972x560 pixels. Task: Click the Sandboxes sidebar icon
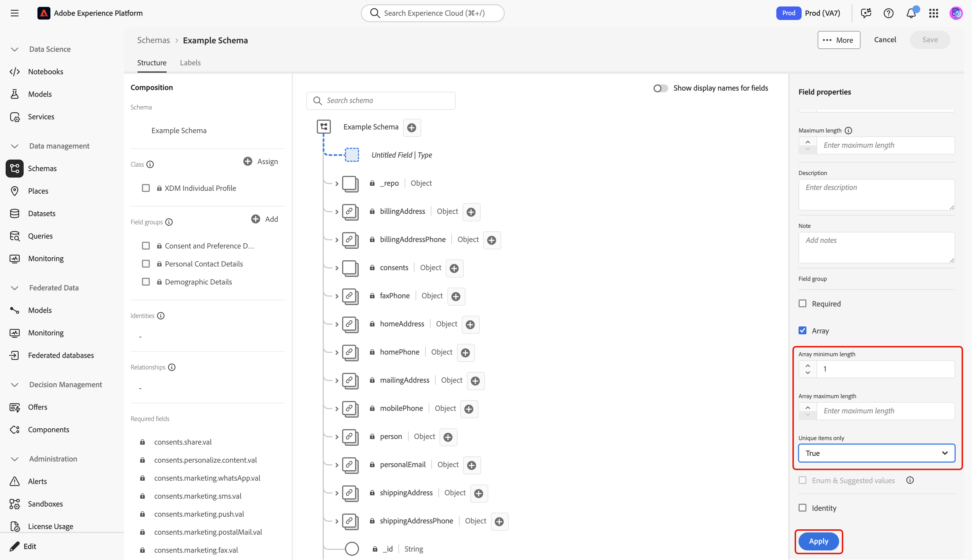click(x=15, y=504)
